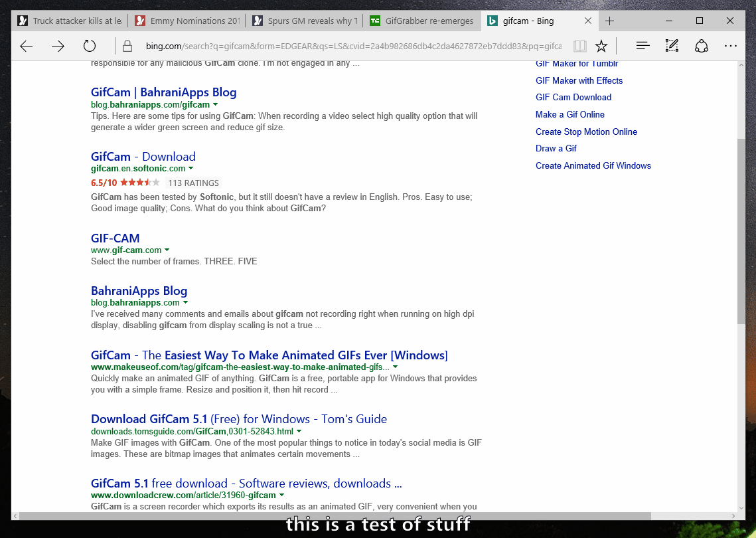
Task: Click the TechCrunch favicon on GifGrabber tab
Action: click(x=374, y=21)
